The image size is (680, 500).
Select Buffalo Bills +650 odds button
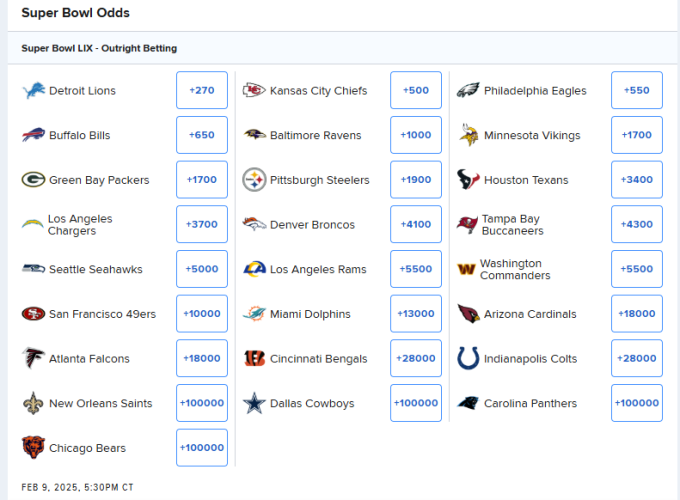tap(202, 135)
